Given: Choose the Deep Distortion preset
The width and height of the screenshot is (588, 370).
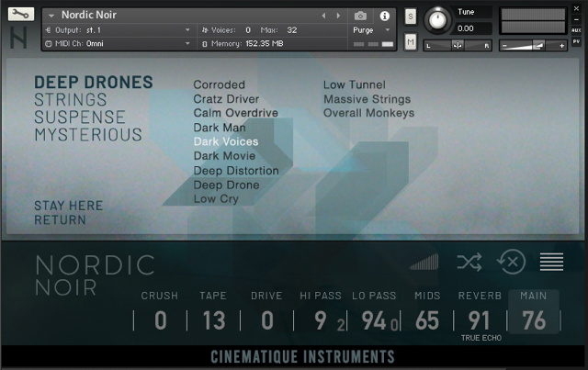Looking at the screenshot, I should tap(236, 171).
